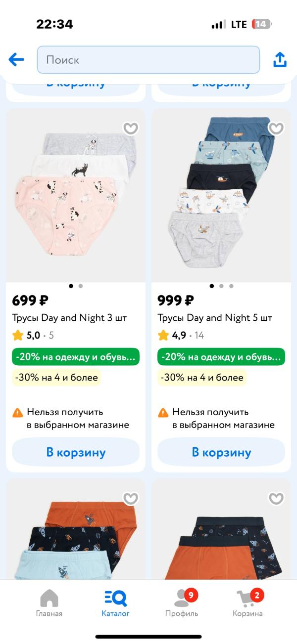Viewport: 297px width, 644px height.
Task: Favorite the 3-pack dog print briefs
Action: click(131, 129)
